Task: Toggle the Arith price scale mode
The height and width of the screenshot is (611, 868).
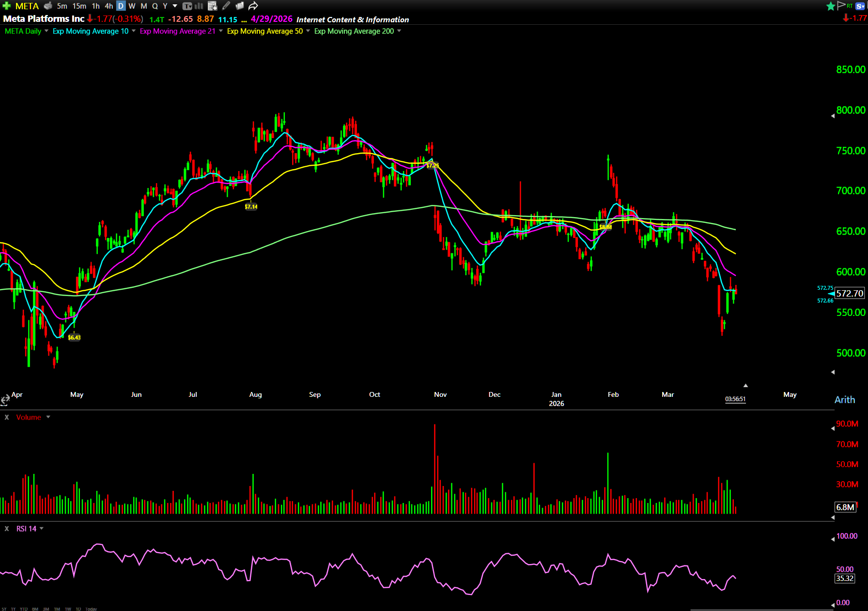Action: 844,400
